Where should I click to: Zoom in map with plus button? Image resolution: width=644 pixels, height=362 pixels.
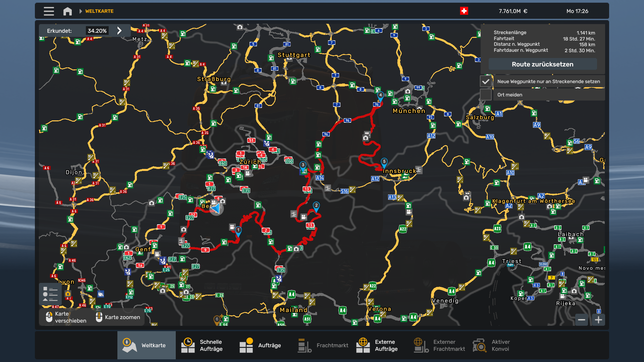(598, 320)
